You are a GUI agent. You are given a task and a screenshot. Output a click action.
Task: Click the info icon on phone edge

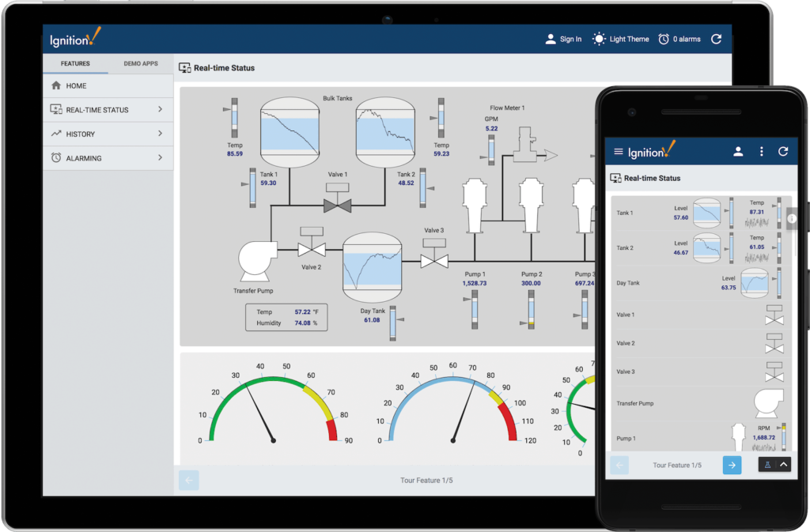tap(791, 218)
